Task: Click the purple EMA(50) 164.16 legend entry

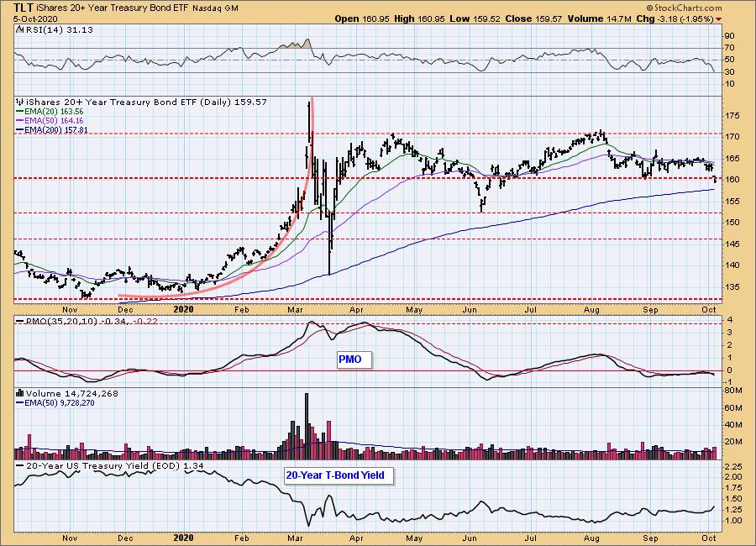Action: 50,121
